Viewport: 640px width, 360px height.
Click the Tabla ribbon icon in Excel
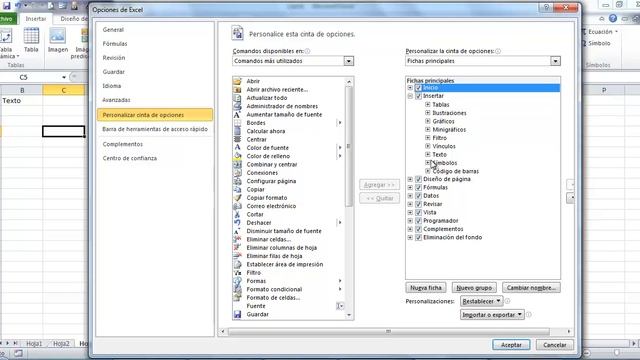[31, 36]
